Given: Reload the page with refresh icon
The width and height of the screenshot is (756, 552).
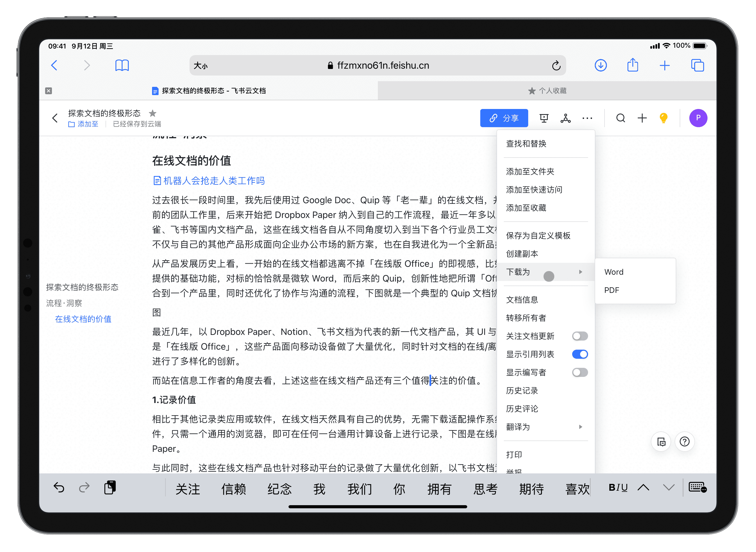Looking at the screenshot, I should click(556, 65).
